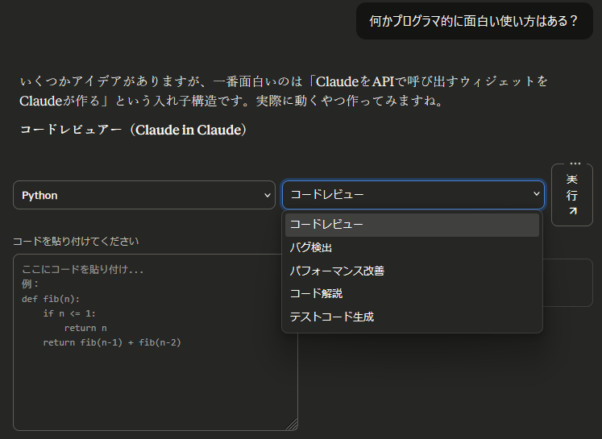The height and width of the screenshot is (439, 602).
Task: Click the arrow icon in the 実行 button
Action: click(x=572, y=212)
